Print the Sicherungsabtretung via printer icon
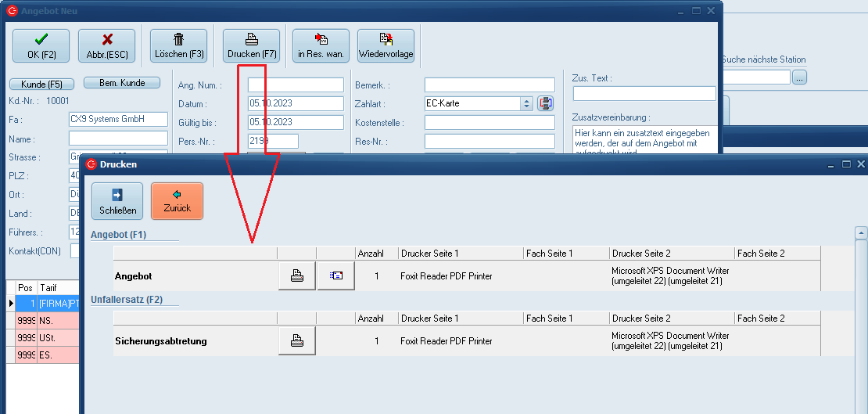868x414 pixels. pos(297,341)
